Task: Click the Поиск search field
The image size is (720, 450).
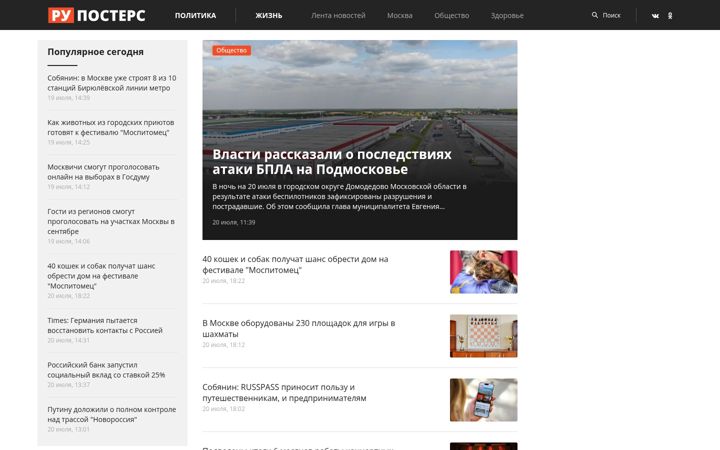Action: coord(611,15)
